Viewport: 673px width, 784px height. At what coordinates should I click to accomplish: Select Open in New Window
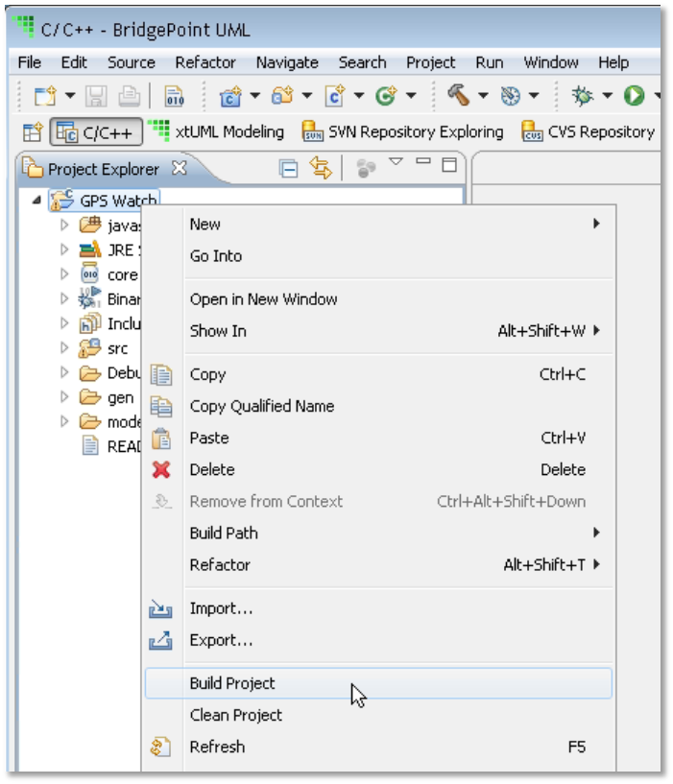pos(378,299)
